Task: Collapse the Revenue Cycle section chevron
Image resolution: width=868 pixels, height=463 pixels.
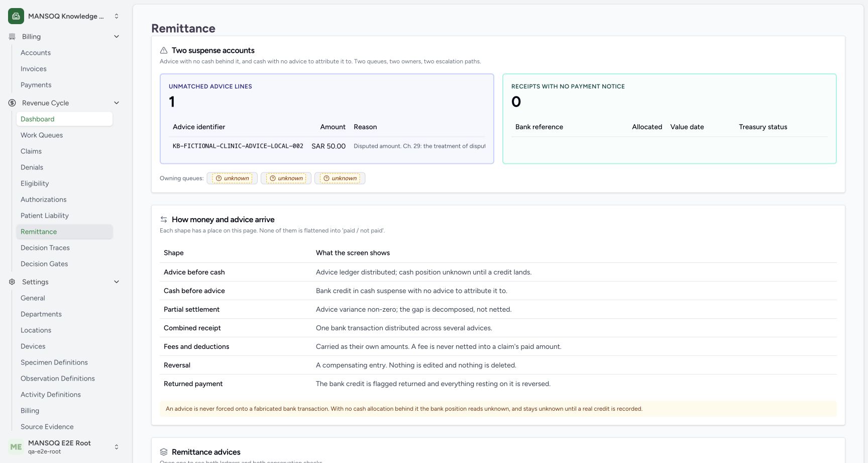Action: (x=117, y=103)
